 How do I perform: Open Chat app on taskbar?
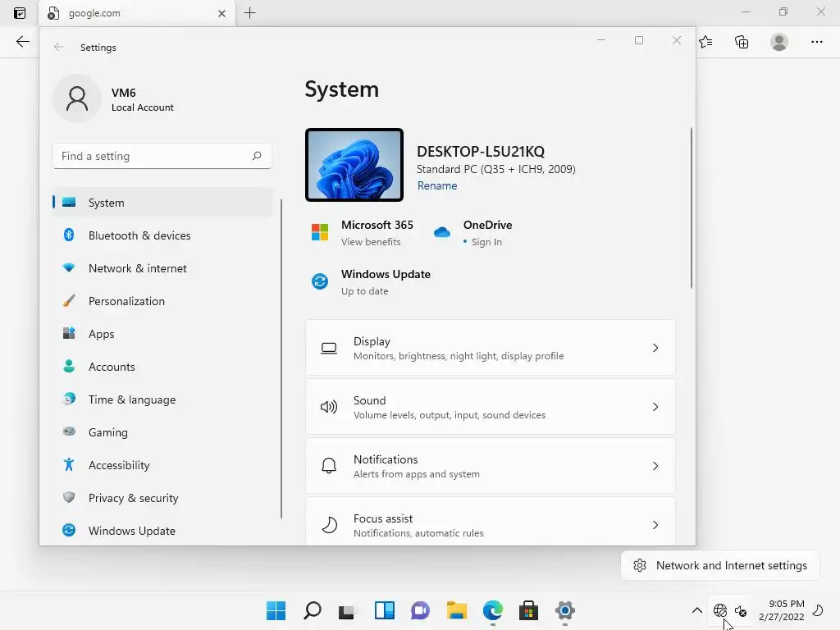point(421,610)
